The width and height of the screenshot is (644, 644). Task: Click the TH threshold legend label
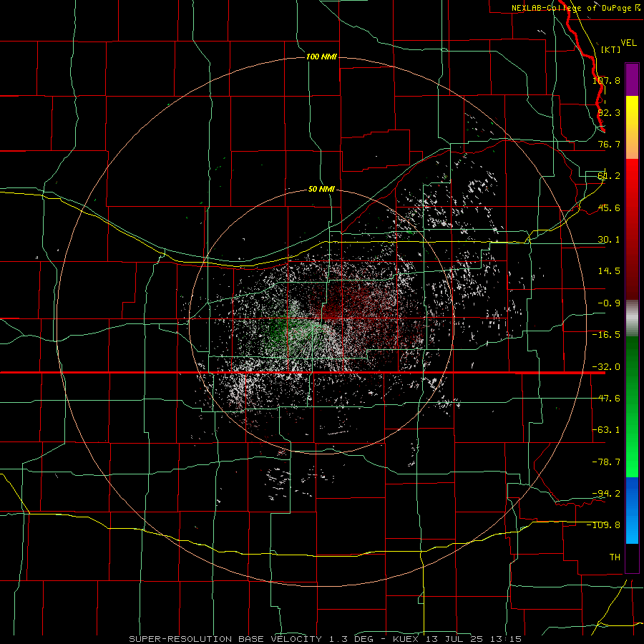(x=615, y=557)
